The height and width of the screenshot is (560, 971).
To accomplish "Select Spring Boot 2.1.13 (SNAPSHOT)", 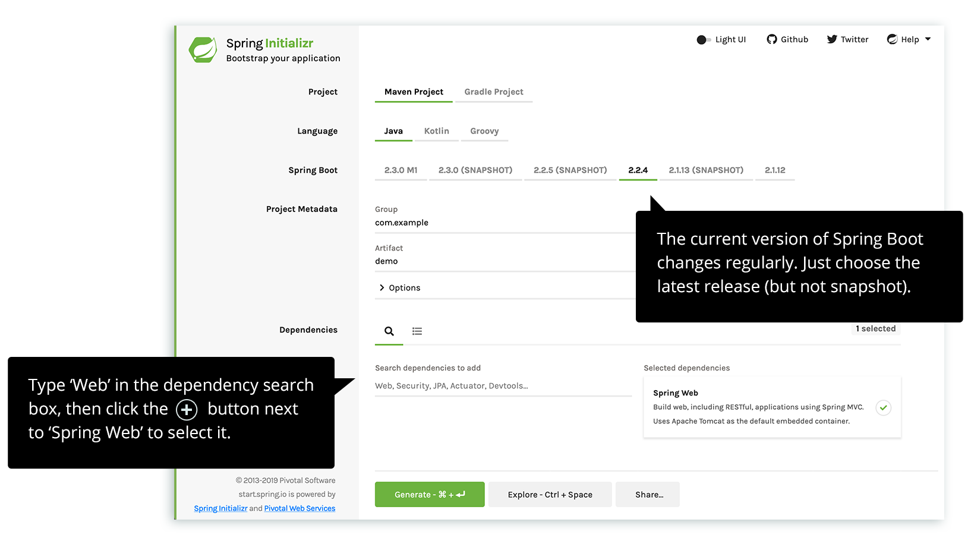I will tap(706, 170).
